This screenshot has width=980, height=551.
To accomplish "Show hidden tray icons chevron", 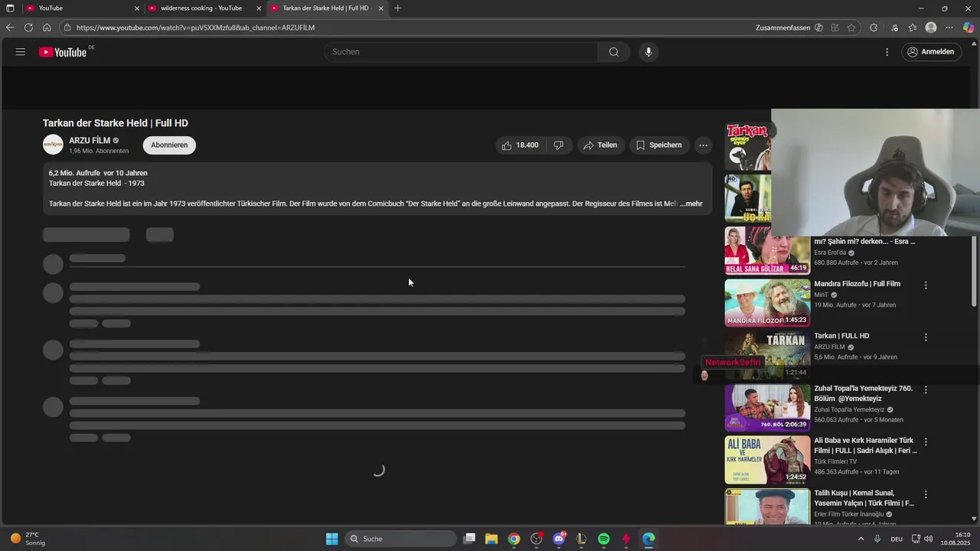I will pos(861,539).
